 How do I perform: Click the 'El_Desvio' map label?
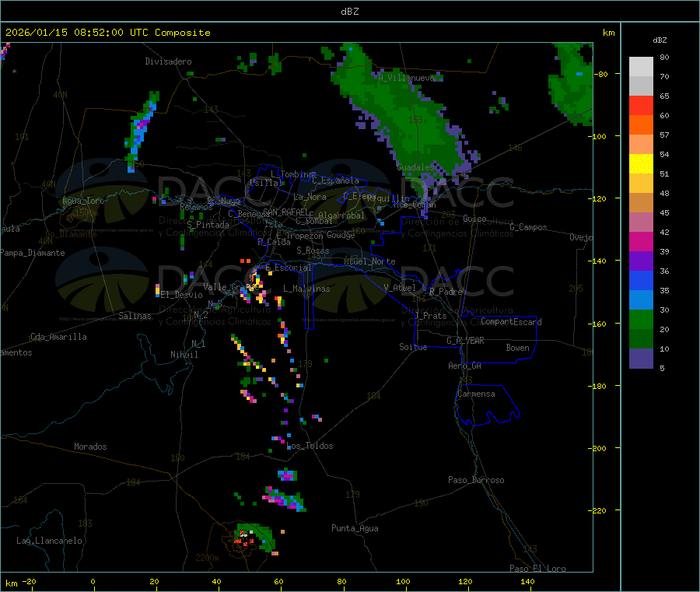(182, 295)
